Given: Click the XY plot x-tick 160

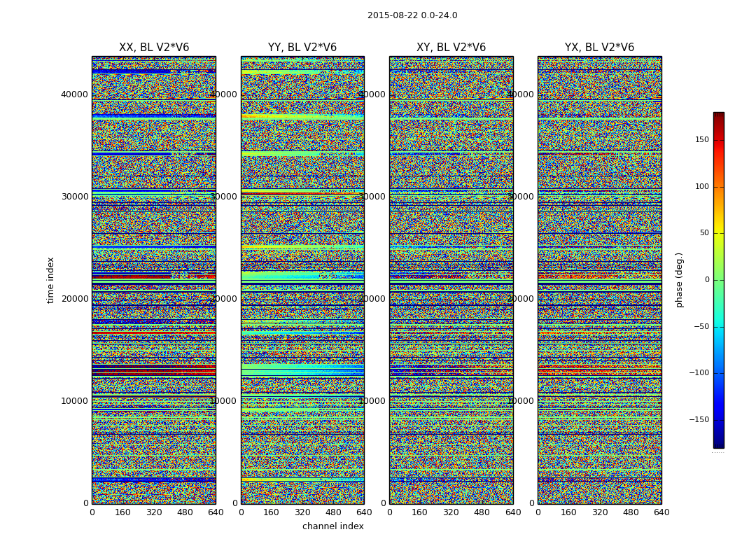Looking at the screenshot, I should click(420, 512).
